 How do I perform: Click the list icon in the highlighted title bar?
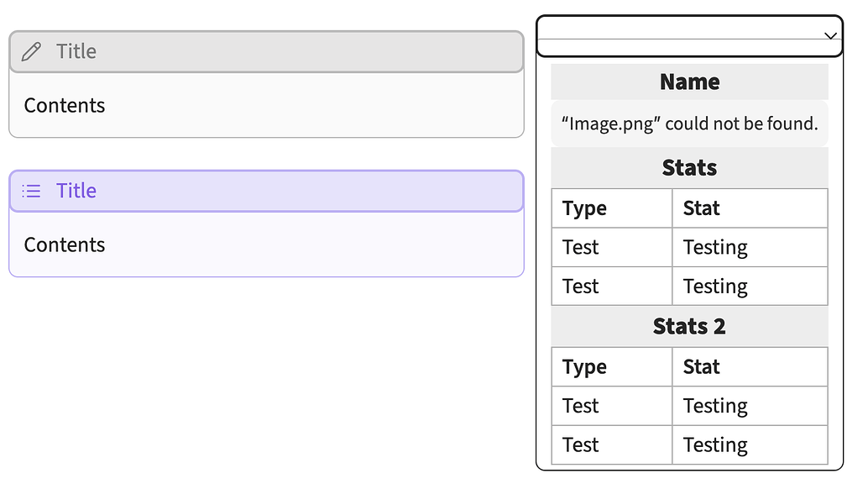pyautogui.click(x=31, y=191)
